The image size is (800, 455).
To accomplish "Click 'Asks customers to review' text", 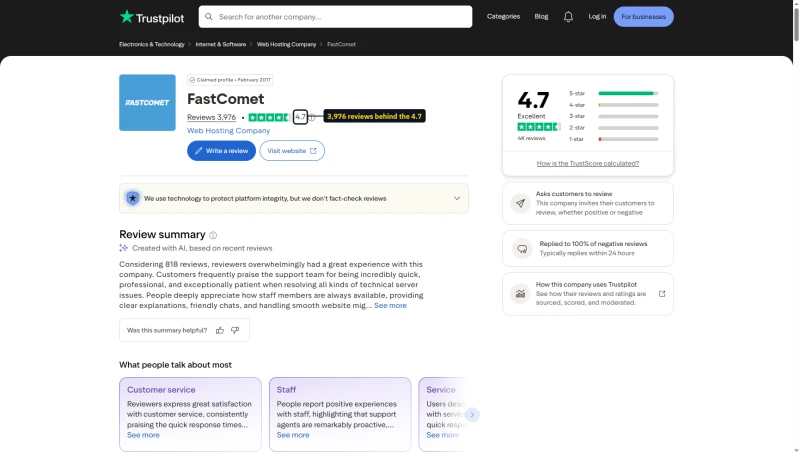I will coord(574,194).
